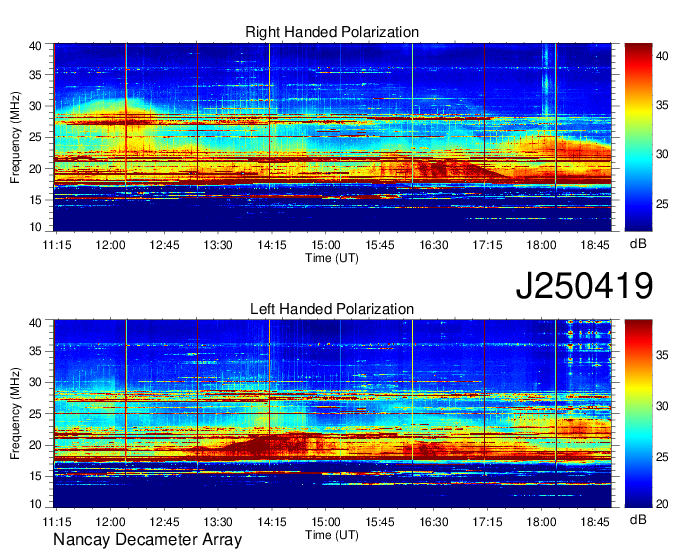The height and width of the screenshot is (552, 680).
Task: Click the 40 MHz frequency tick of lower plot
Action: [x=35, y=323]
